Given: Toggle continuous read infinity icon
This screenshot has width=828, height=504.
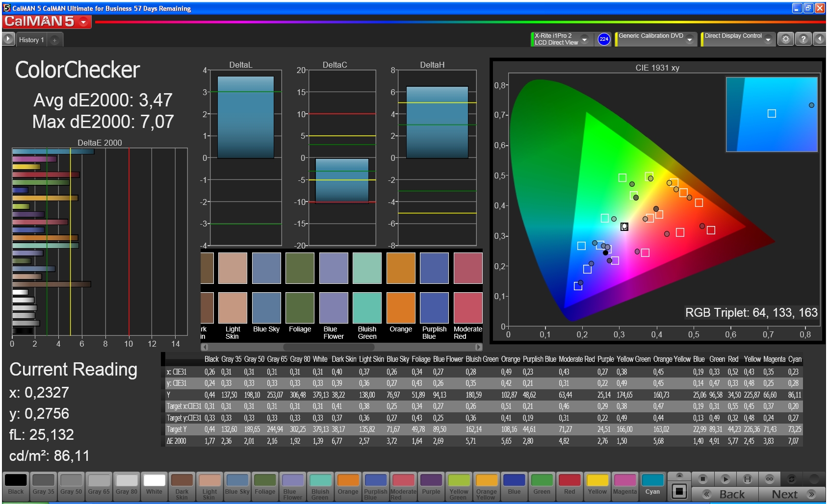Looking at the screenshot, I should pyautogui.click(x=769, y=479).
